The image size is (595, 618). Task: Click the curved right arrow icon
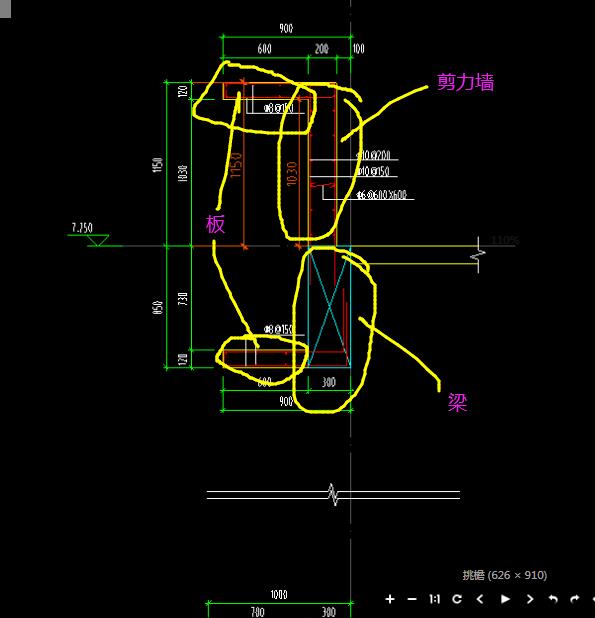click(575, 599)
